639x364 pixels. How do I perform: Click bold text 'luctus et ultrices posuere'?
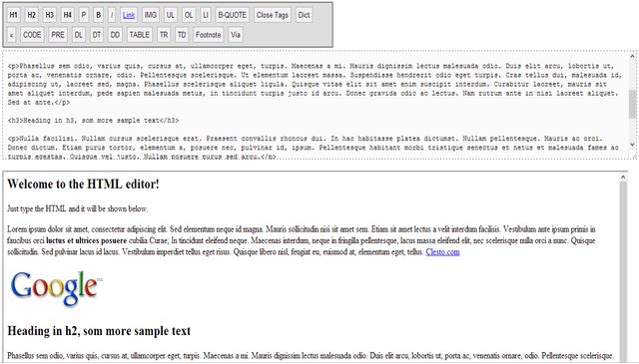pos(87,240)
